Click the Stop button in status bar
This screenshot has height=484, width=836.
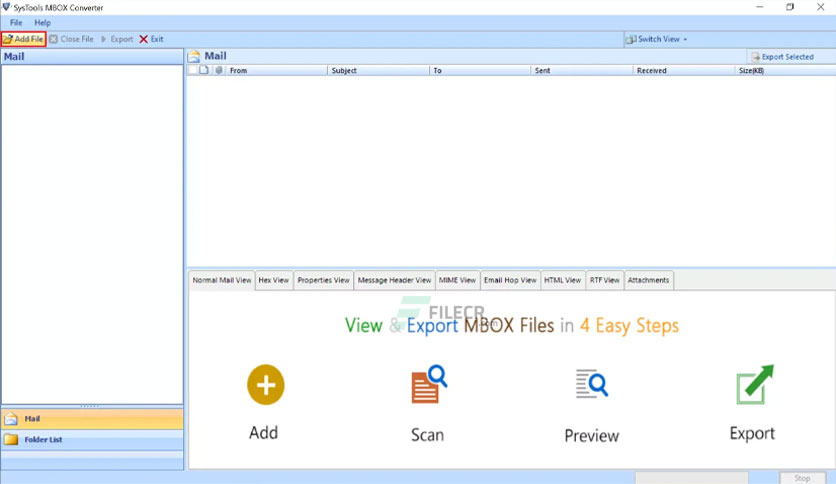(802, 478)
